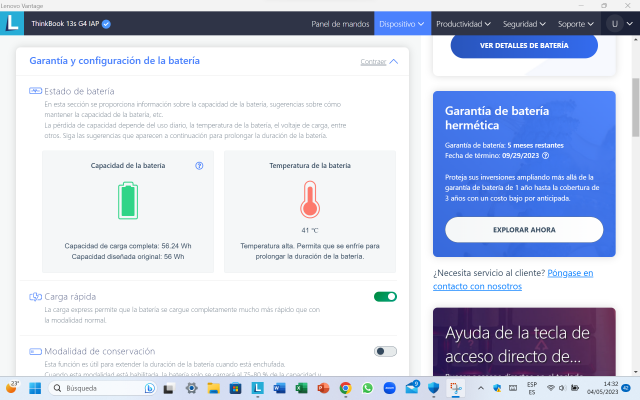The width and height of the screenshot is (640, 400).
Task: Show hidden system tray icons
Action: (481, 388)
